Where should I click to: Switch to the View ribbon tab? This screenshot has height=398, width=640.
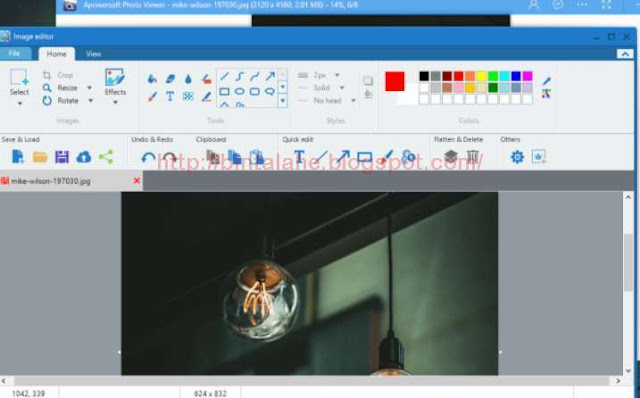[x=93, y=54]
